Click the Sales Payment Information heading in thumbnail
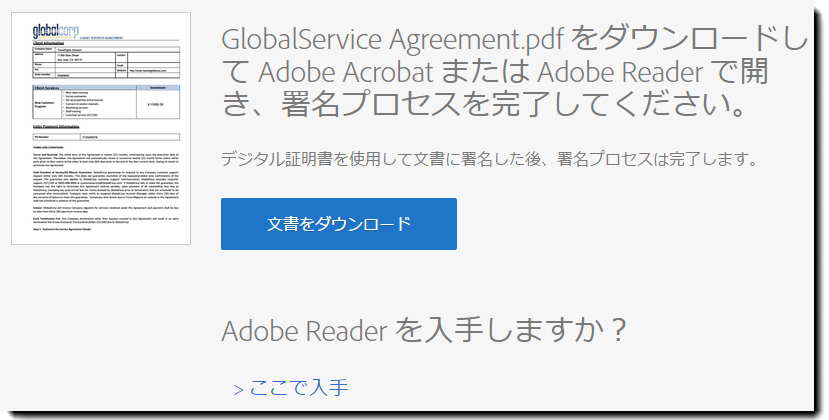This screenshot has width=829, height=420. 60,126
